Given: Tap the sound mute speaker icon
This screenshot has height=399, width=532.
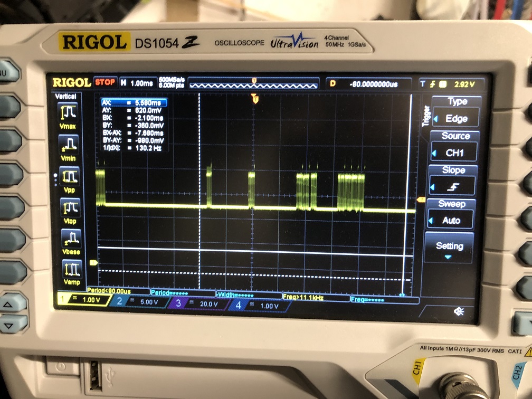Looking at the screenshot, I should coord(459,311).
